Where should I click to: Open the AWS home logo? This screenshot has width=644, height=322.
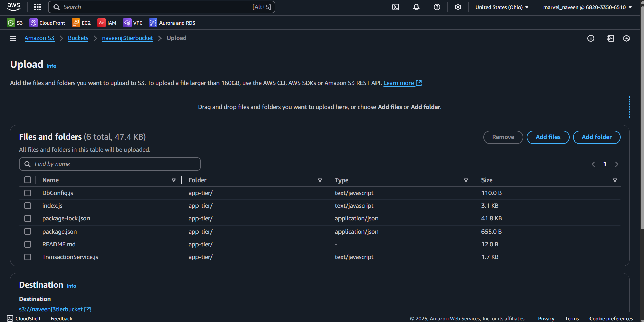[14, 7]
